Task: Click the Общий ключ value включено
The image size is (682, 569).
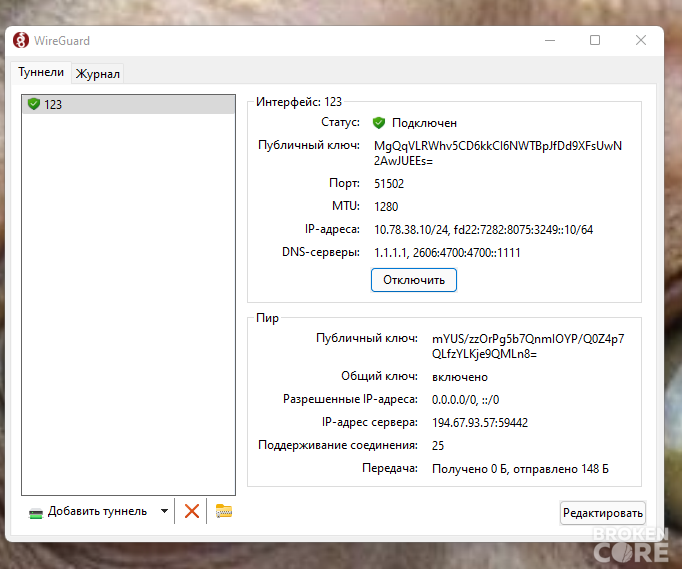Action: [460, 377]
